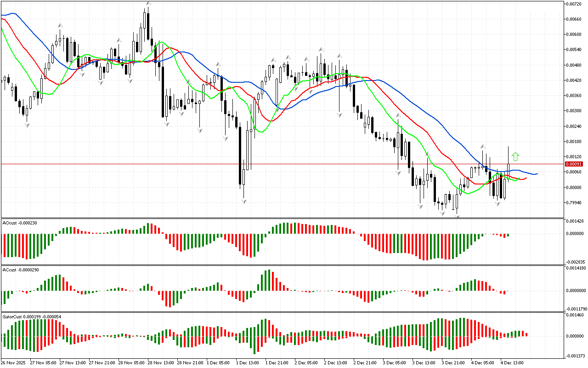Click the 0.80720 price scale label
The image size is (588, 368).
coord(574,4)
